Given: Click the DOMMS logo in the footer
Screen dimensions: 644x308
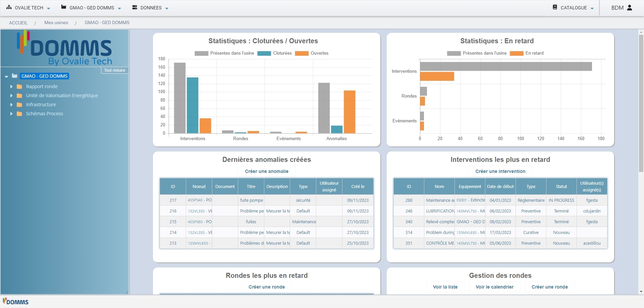Looking at the screenshot, I should click(16, 301).
